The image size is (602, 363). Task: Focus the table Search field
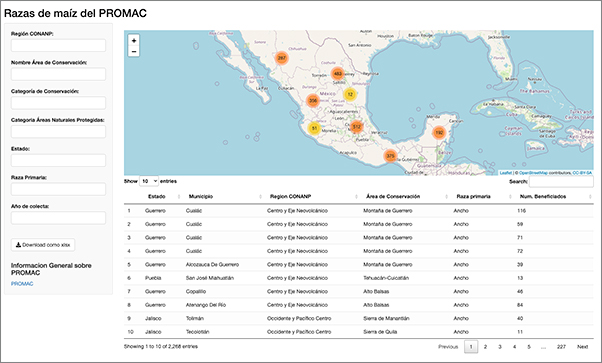coord(561,181)
